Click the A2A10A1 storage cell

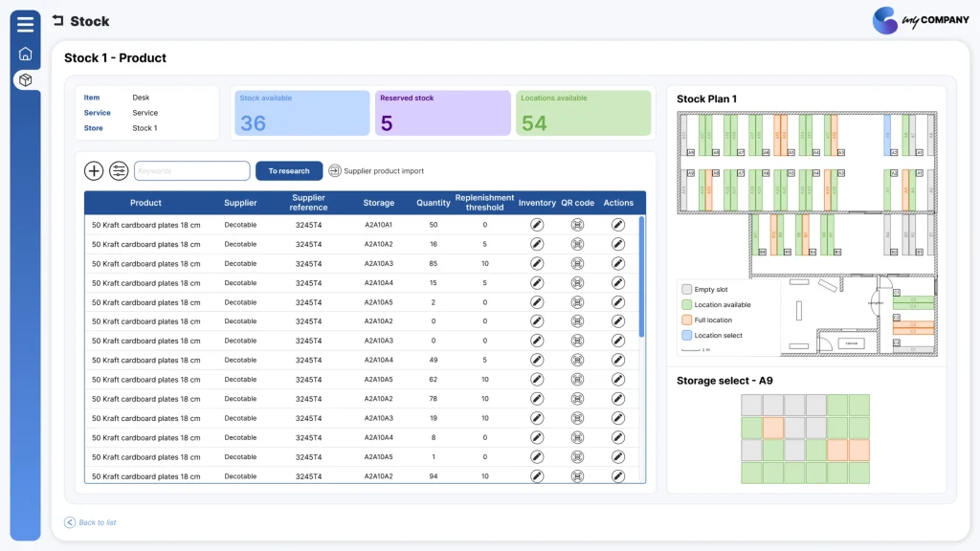379,225
